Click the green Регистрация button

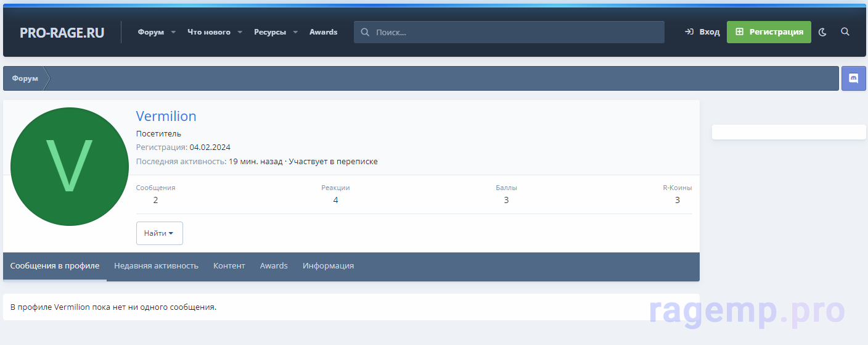(769, 32)
